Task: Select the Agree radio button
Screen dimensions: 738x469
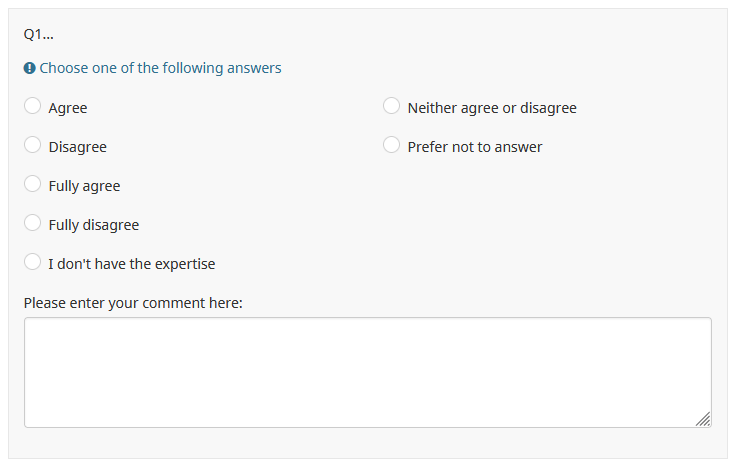Action: pos(33,106)
